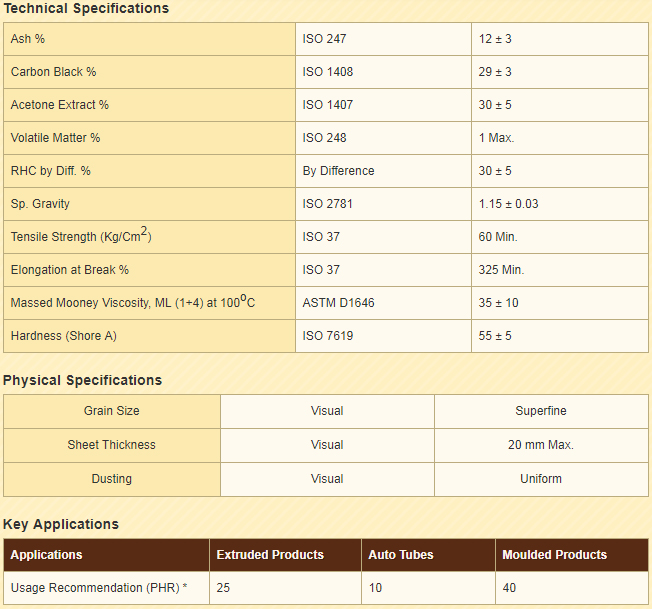Select the '325 Min.' value
Image resolution: width=652 pixels, height=609 pixels.
point(501,270)
